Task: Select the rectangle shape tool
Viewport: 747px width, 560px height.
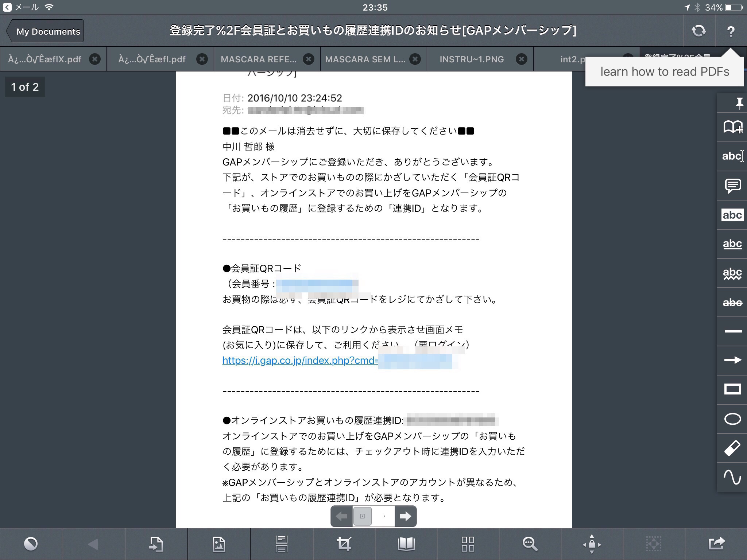Action: pyautogui.click(x=732, y=389)
